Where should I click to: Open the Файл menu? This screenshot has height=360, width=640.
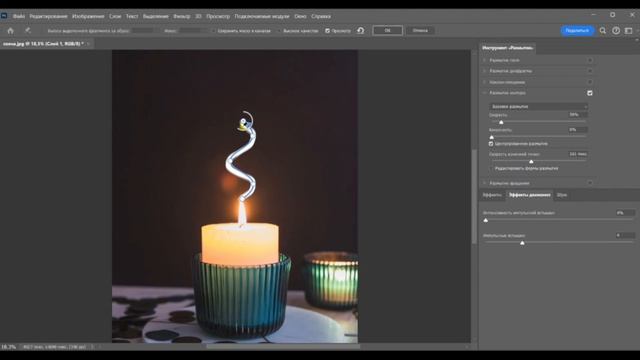(18, 16)
